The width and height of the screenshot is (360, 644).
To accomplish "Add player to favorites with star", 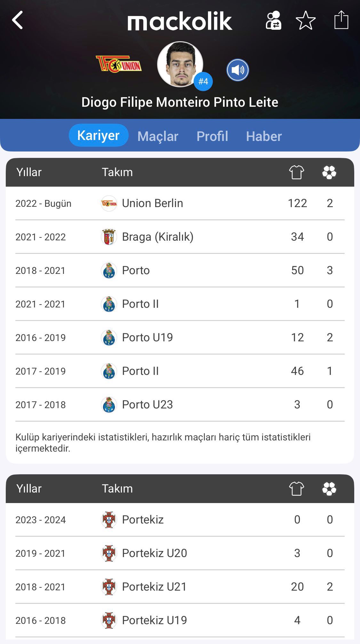I will click(x=306, y=20).
